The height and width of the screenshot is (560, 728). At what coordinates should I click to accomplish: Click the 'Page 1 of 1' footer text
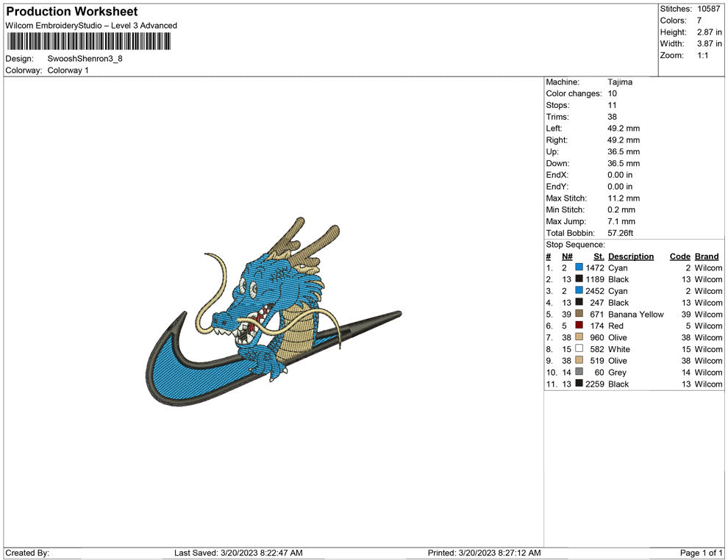pyautogui.click(x=701, y=553)
